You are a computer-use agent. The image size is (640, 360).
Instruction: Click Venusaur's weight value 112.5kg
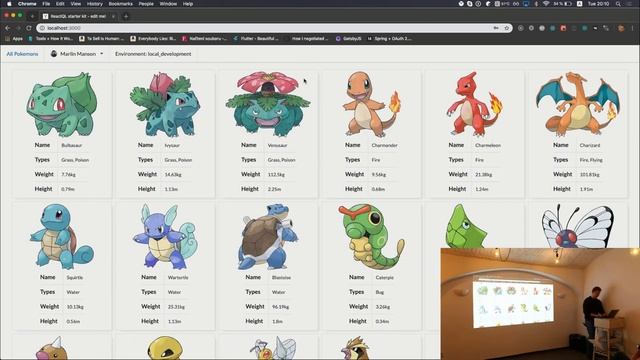pos(276,175)
